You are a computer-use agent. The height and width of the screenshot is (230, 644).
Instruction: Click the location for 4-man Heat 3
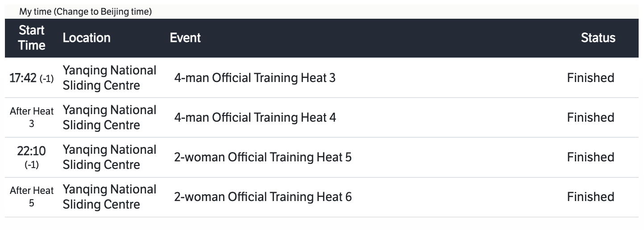pos(109,78)
